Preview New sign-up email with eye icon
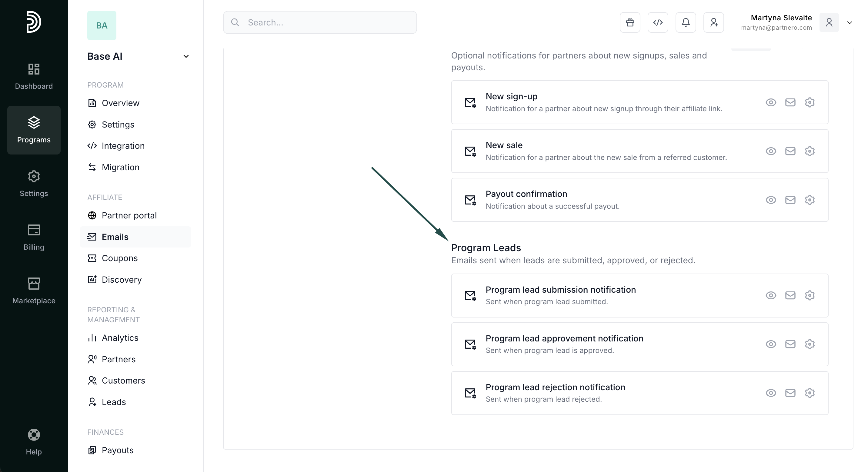Screen dimensions: 868x472 [x=771, y=102]
